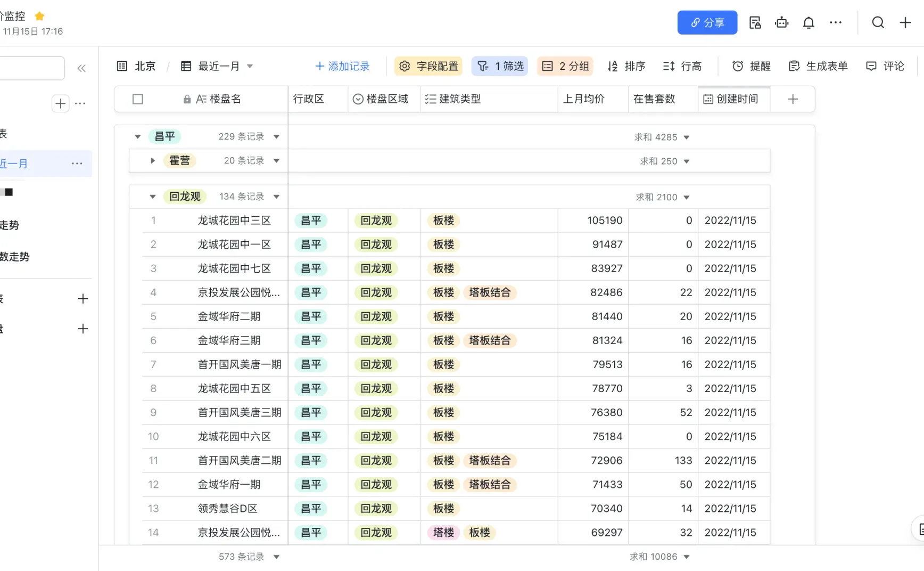Click the upper plus in lower sidebar section
This screenshot has height=571, width=924.
(x=82, y=299)
